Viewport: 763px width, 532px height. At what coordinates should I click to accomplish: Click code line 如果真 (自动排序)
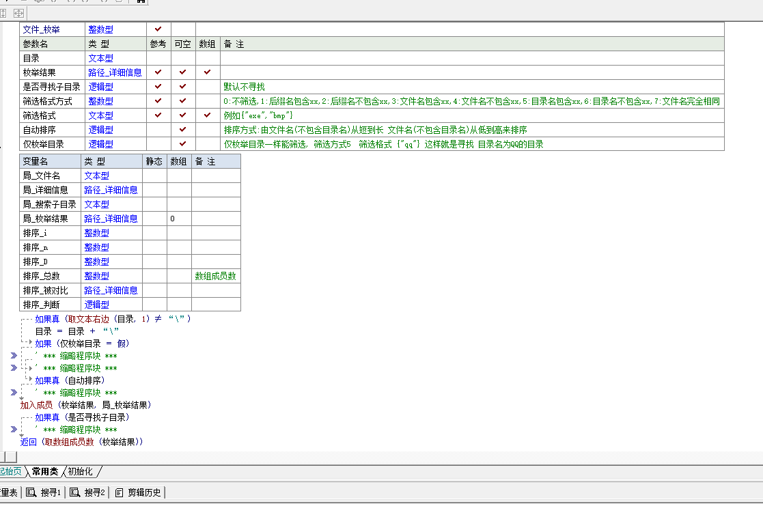(70, 380)
